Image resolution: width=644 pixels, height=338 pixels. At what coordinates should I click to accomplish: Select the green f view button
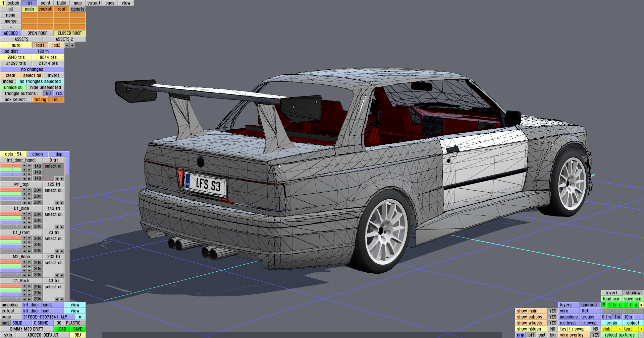[x=609, y=305]
